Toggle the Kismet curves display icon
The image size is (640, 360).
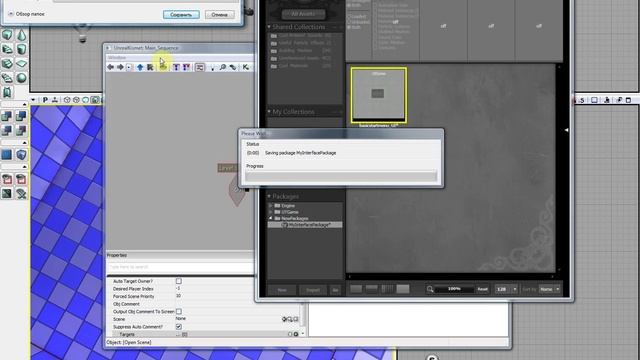tap(200, 67)
